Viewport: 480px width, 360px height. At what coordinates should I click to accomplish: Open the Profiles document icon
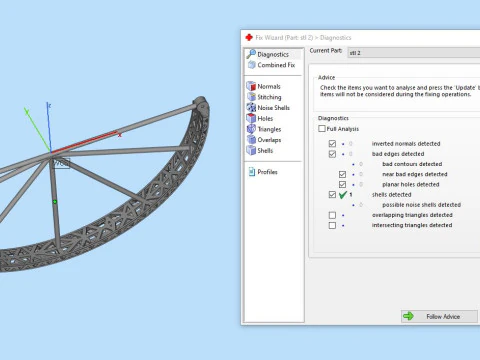(x=252, y=172)
